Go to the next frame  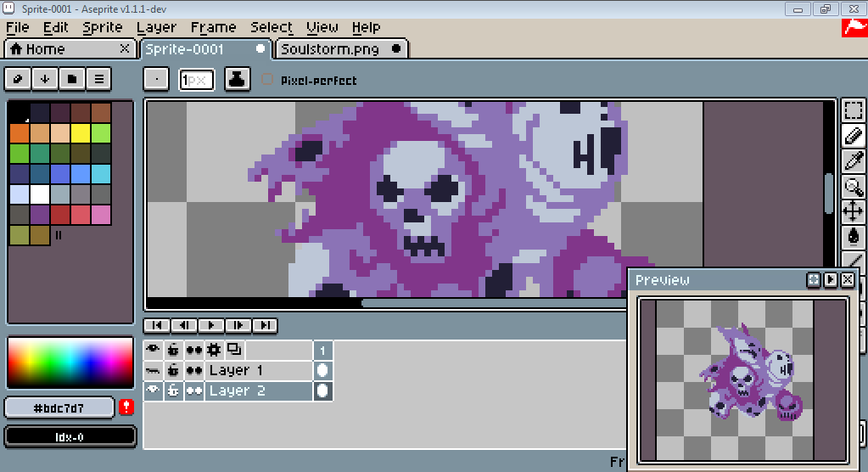(x=238, y=325)
